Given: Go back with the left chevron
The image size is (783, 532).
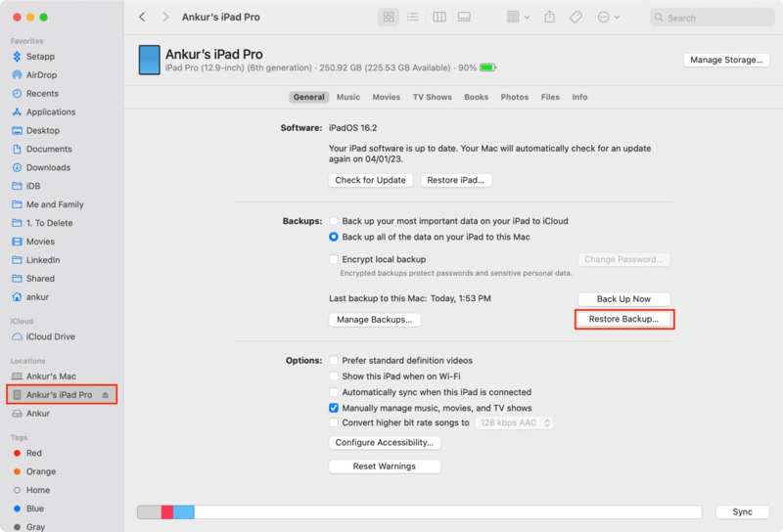Looking at the screenshot, I should [142, 17].
